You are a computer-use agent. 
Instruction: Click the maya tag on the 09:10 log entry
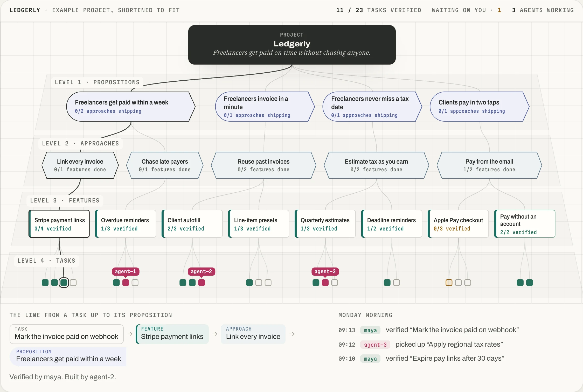(370, 359)
